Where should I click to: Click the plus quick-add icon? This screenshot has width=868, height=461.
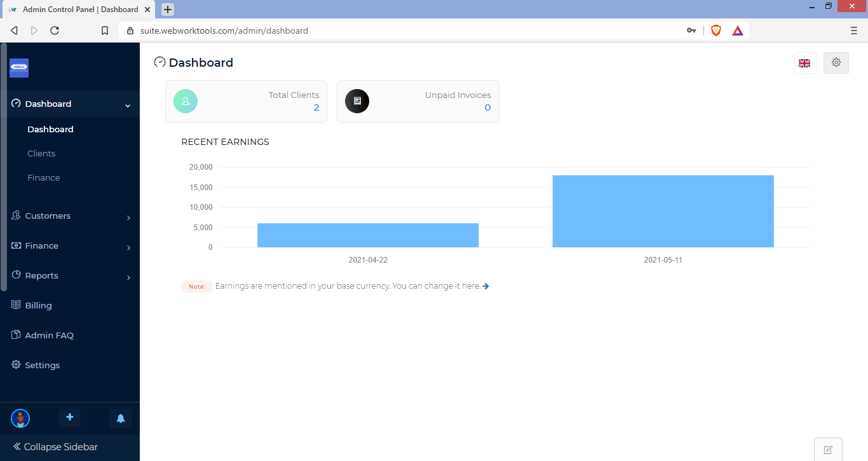tap(69, 418)
